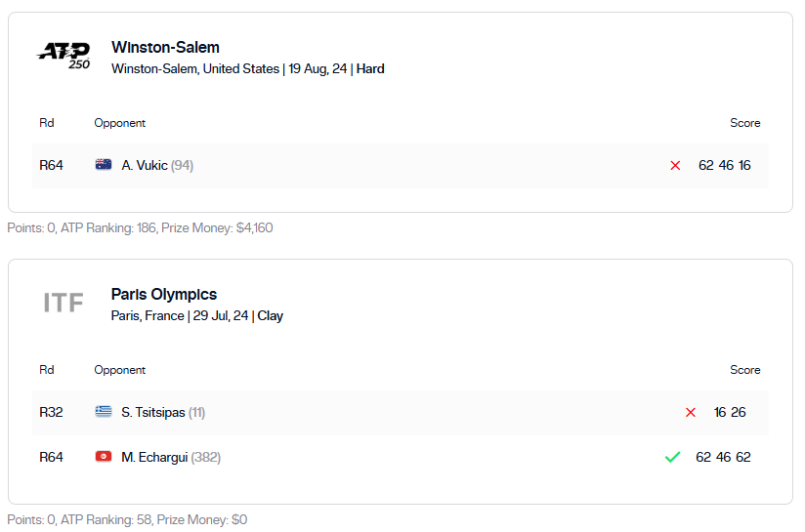This screenshot has width=805, height=532.
Task: Click the Winston-Salem location and date line
Action: pos(247,69)
